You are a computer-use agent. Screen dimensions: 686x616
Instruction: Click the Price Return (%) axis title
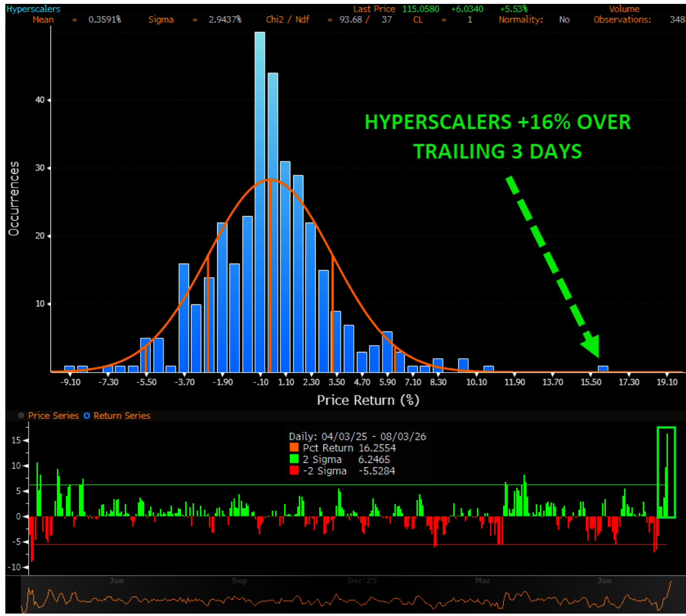(x=368, y=400)
